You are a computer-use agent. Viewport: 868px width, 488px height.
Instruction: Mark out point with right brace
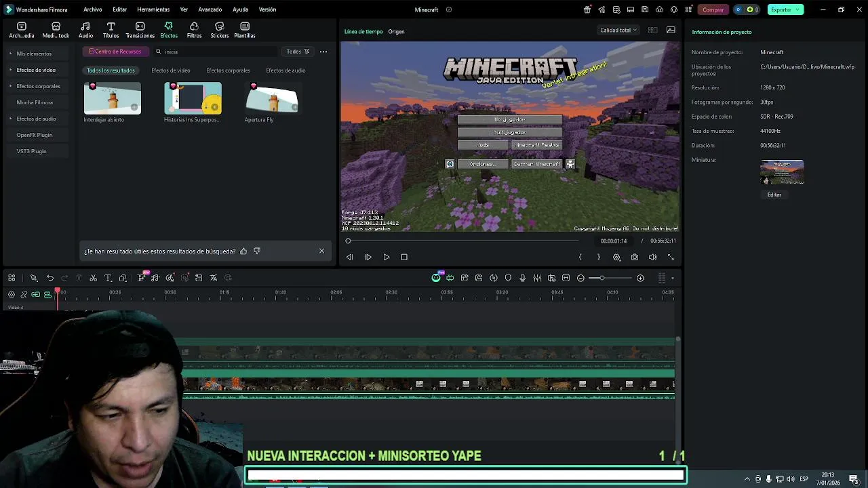[598, 257]
